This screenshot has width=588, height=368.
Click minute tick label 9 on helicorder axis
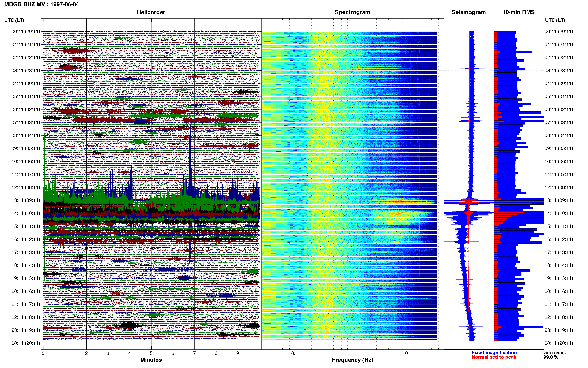[238, 353]
